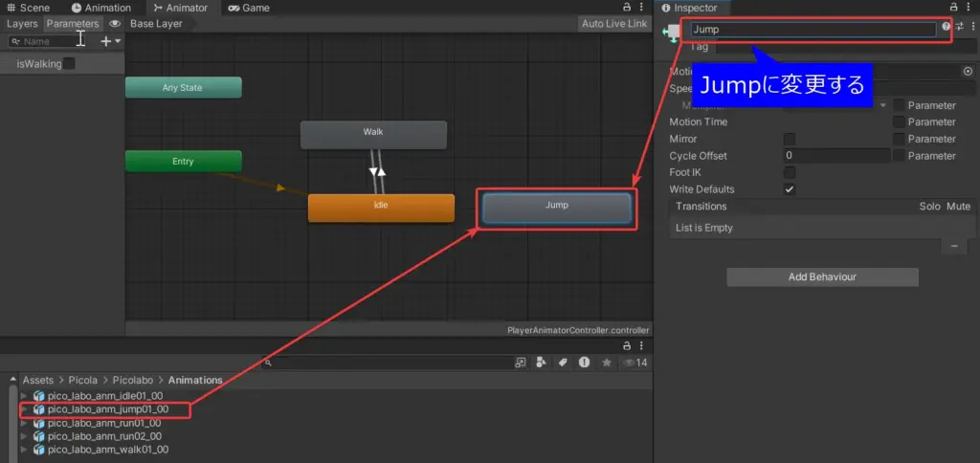Expand the pico_labo_anm_walk01_00 asset
This screenshot has height=463, width=980.
(x=24, y=450)
